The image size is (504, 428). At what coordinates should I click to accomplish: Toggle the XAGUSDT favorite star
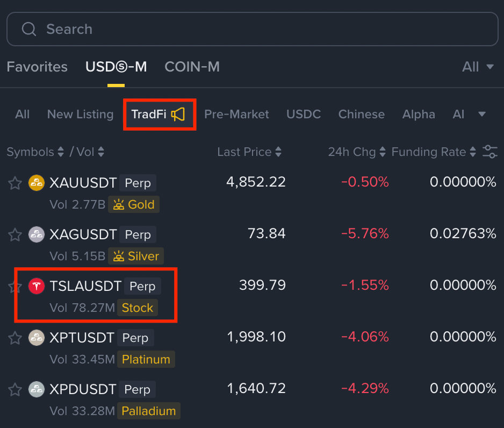[x=15, y=235]
